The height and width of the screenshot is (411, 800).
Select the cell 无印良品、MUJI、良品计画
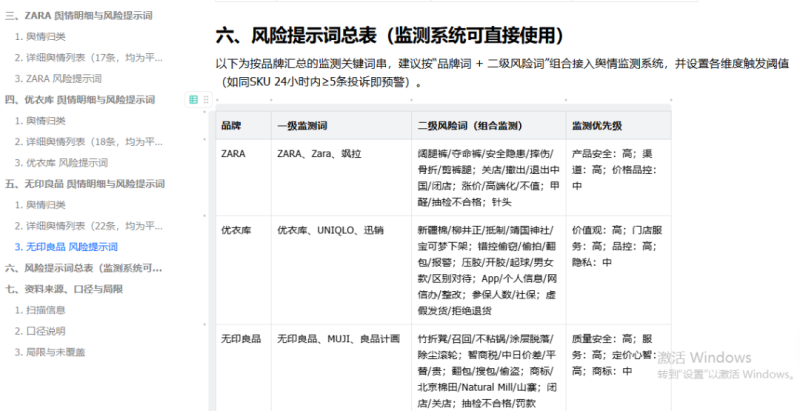341,368
